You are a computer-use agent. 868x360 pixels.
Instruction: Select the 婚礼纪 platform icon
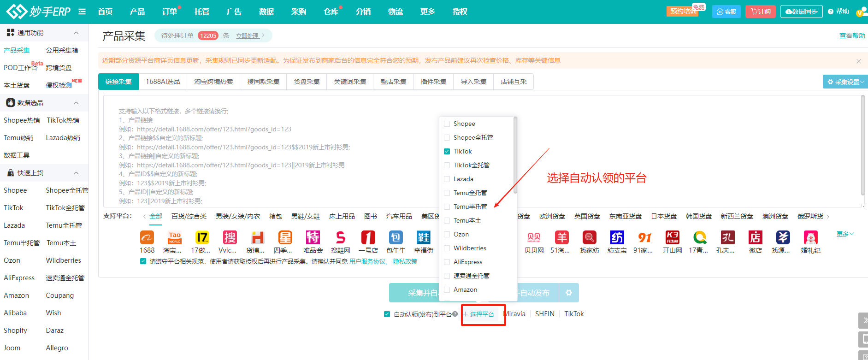pyautogui.click(x=810, y=238)
